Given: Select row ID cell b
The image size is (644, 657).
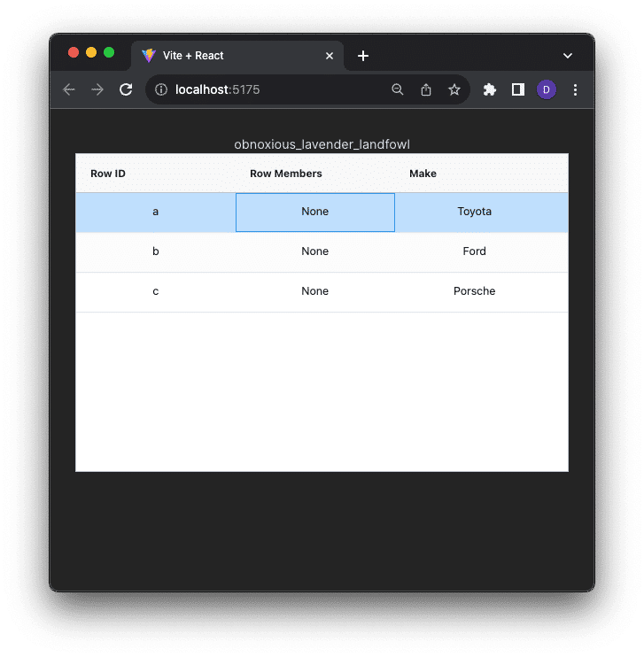Looking at the screenshot, I should (156, 251).
